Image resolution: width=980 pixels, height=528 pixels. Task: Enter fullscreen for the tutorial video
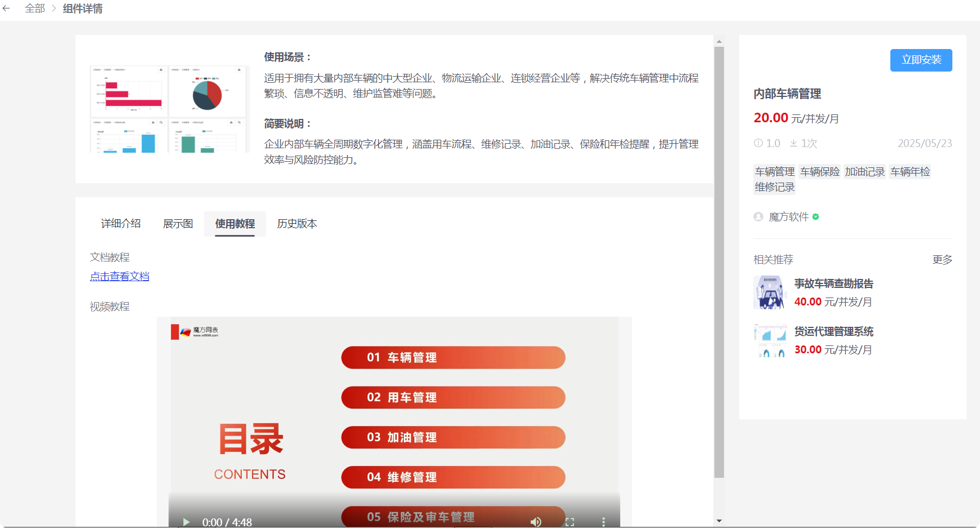click(x=570, y=522)
